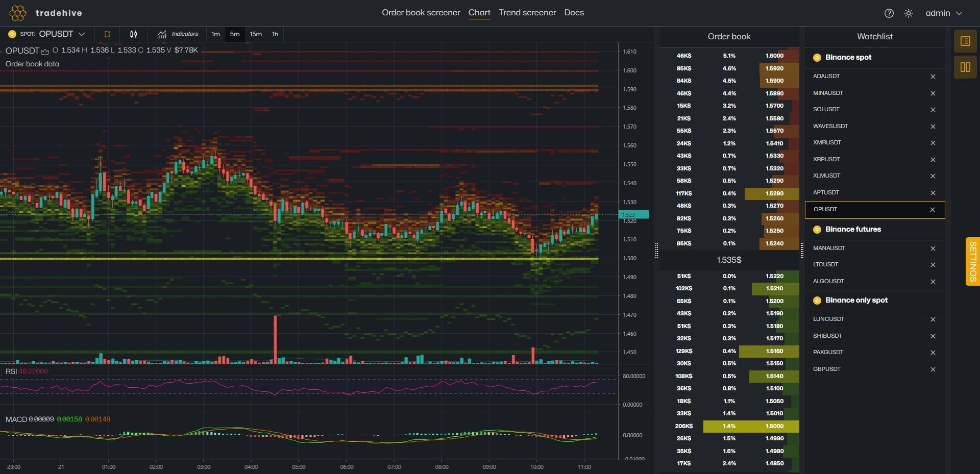Open the Chart tab
This screenshot has height=474, width=980.
[x=479, y=13]
